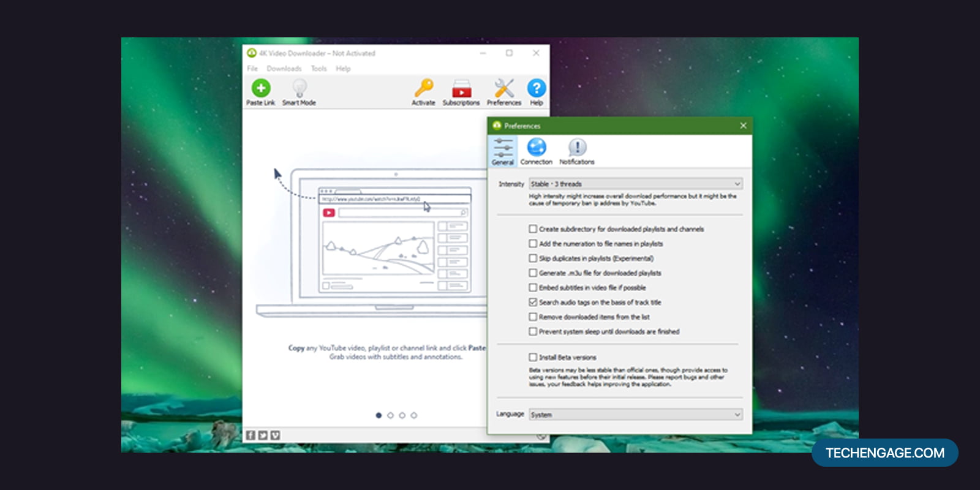
Task: Click the Preferences dialog title icon
Action: [497, 126]
